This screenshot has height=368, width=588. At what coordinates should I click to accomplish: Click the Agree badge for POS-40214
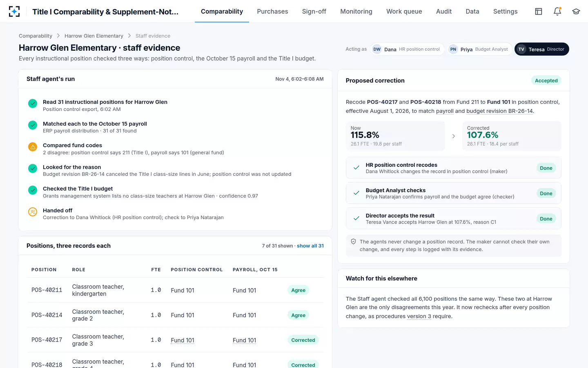[x=298, y=315]
